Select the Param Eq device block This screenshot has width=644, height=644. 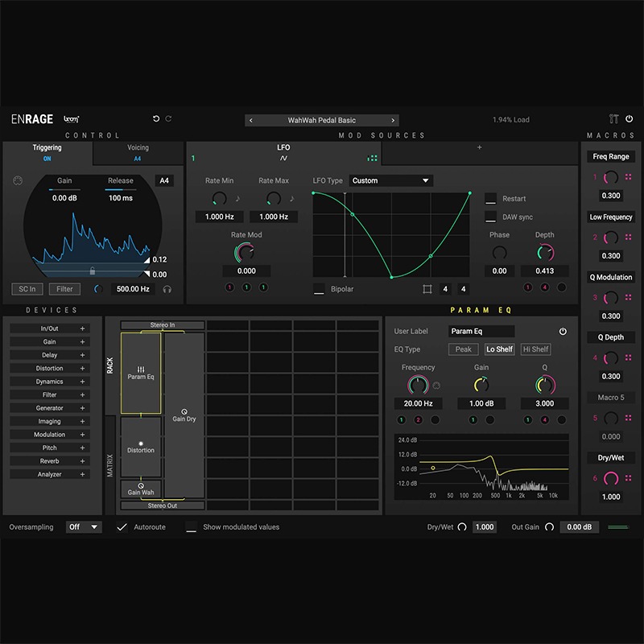141,373
